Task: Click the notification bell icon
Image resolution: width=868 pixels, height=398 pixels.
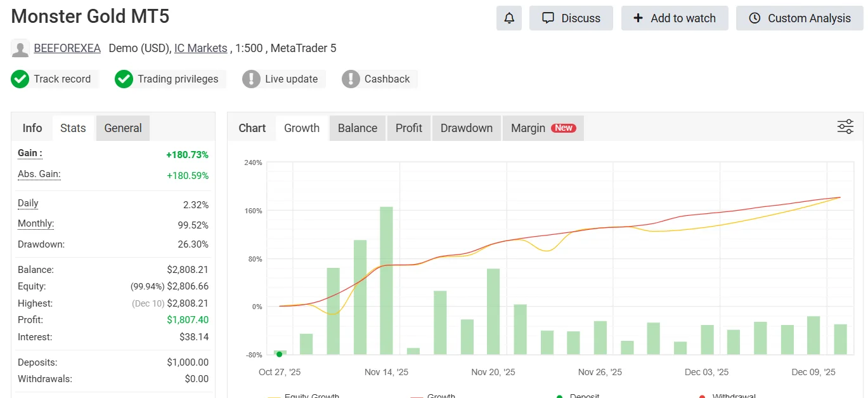Action: pos(508,18)
